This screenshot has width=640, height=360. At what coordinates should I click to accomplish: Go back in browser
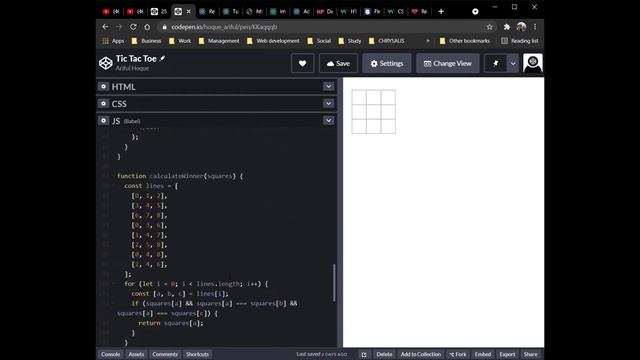click(x=105, y=27)
